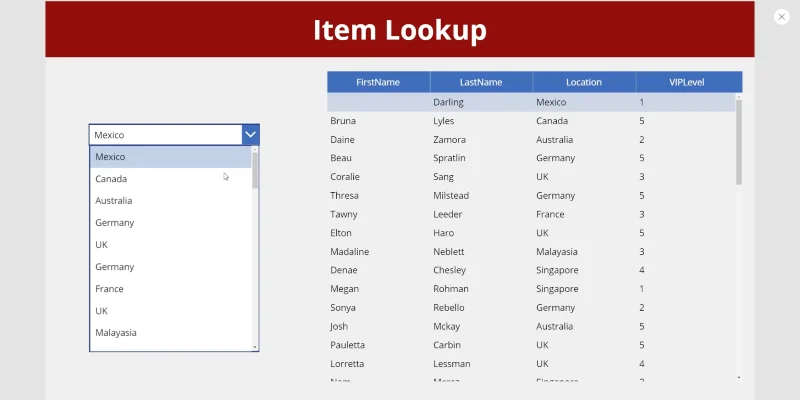Click VIP level 4 in Lorretta's row
The width and height of the screenshot is (800, 400).
coord(642,364)
